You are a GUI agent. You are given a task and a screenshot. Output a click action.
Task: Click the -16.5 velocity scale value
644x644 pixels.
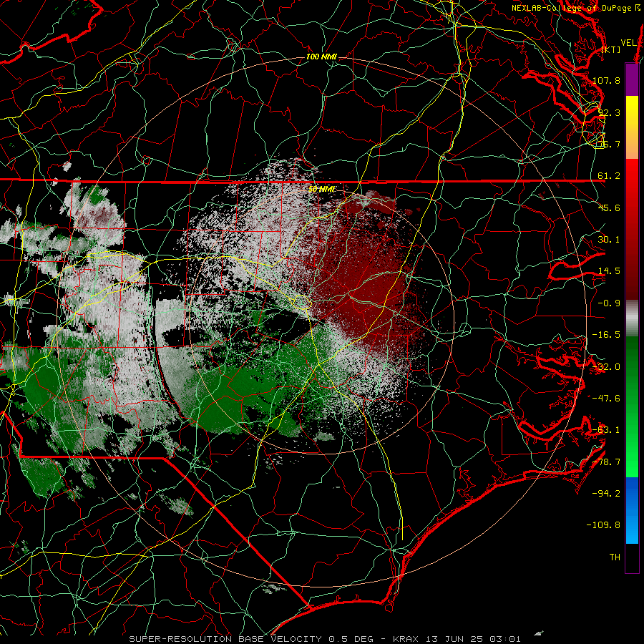(x=606, y=335)
